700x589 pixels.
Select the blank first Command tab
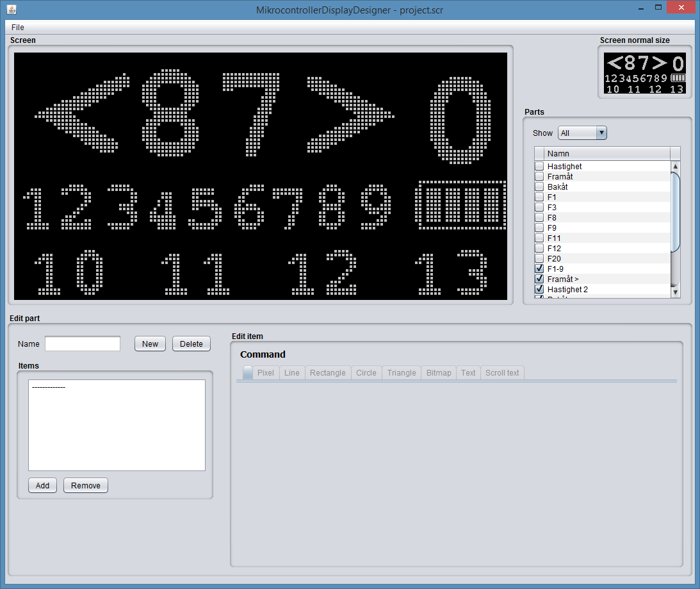247,373
